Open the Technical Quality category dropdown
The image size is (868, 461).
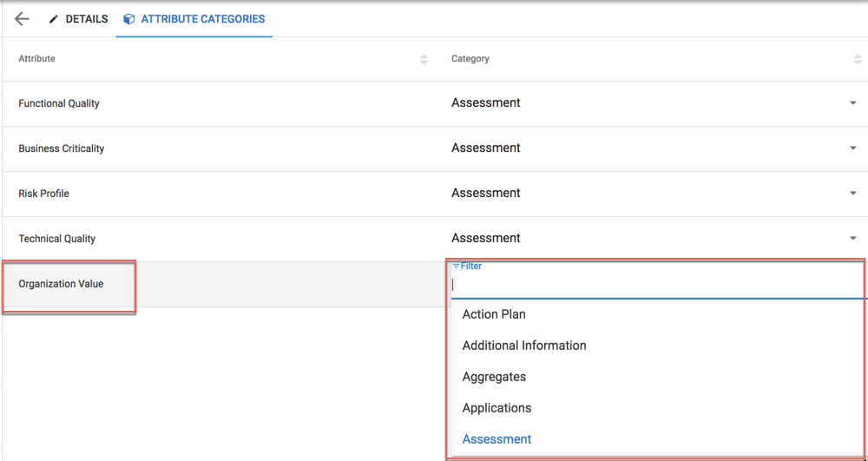852,239
